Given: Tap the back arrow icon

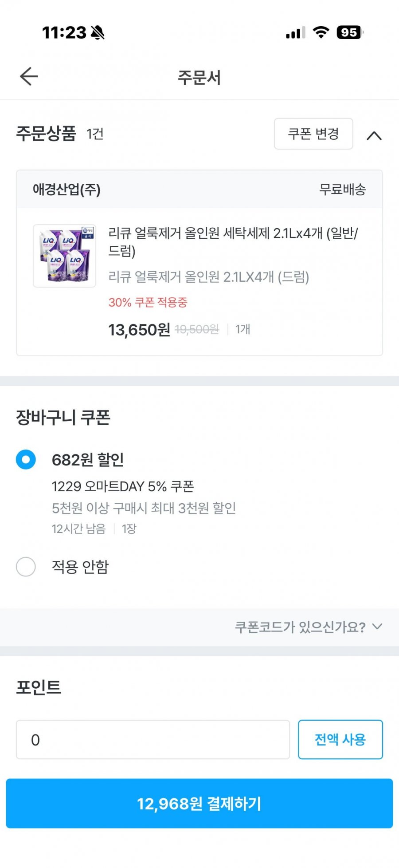Looking at the screenshot, I should pyautogui.click(x=29, y=76).
